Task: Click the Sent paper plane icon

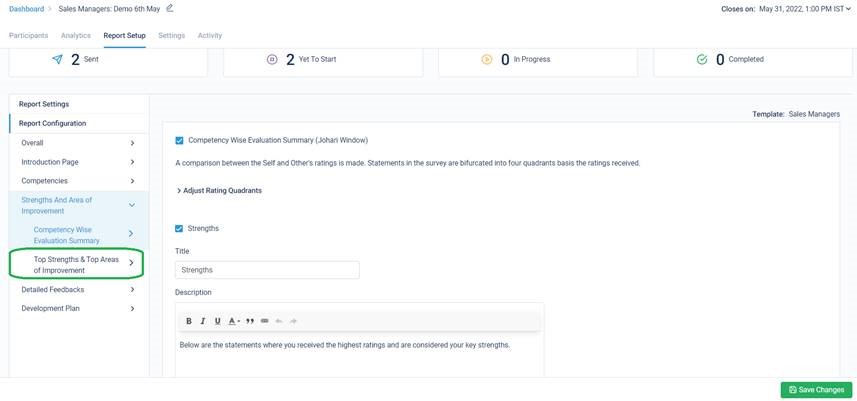Action: coord(57,60)
